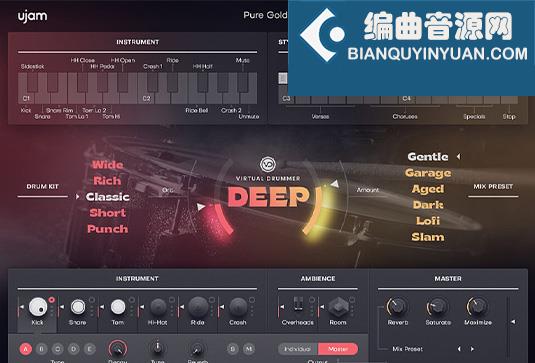
Task: Toggle the circle indicator beside Room
Action: (352, 300)
